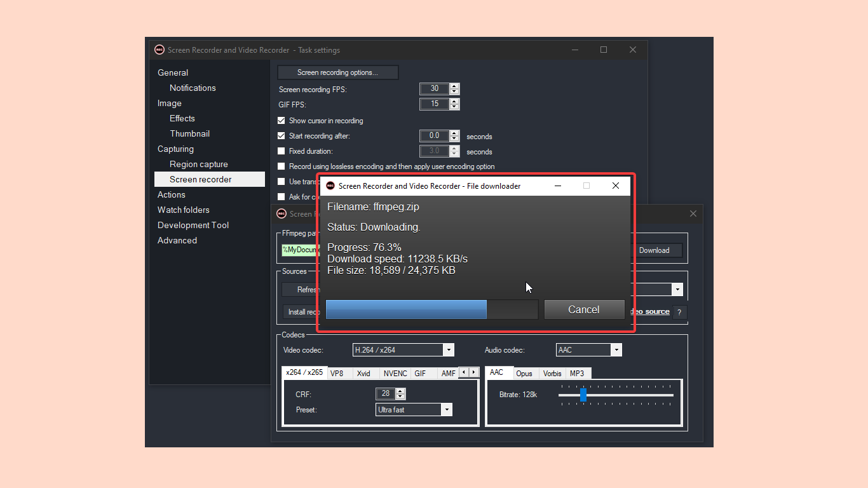The image size is (868, 488).
Task: Click the Install recorder button
Action: pyautogui.click(x=300, y=312)
